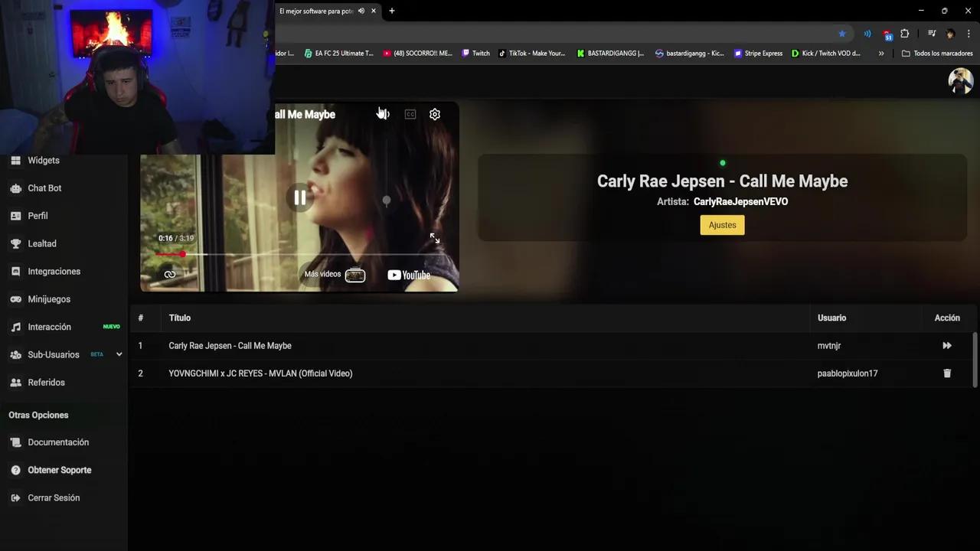Open the Stripe Express bookmark
980x551 pixels.
coord(758,54)
